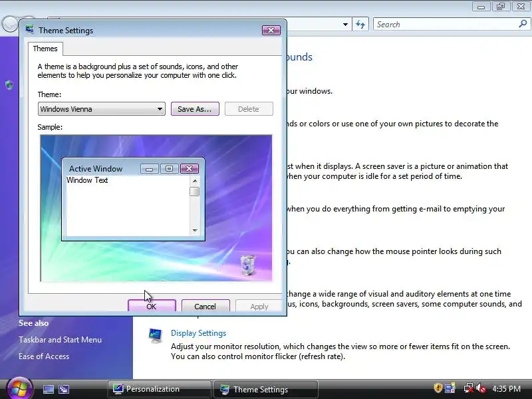Select the Themes tab
The height and width of the screenshot is (399, 532).
click(45, 49)
